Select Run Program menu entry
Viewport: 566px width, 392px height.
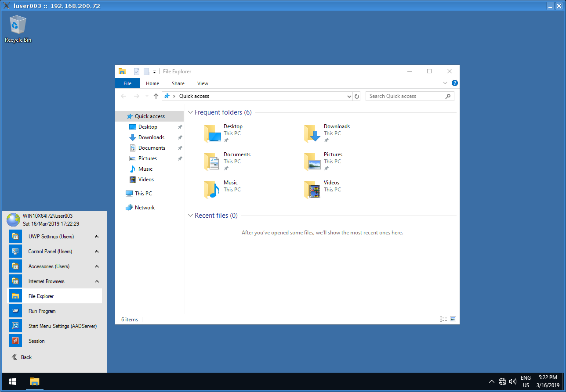[42, 311]
